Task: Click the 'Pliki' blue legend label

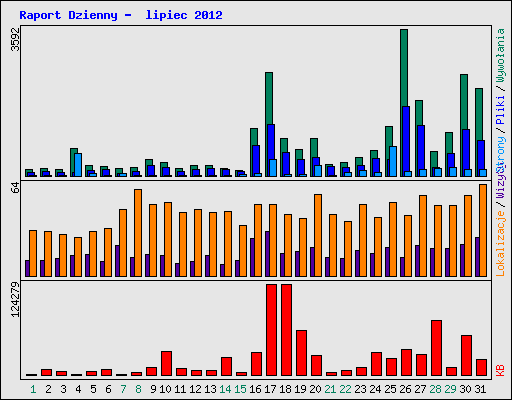Action: coord(501,110)
